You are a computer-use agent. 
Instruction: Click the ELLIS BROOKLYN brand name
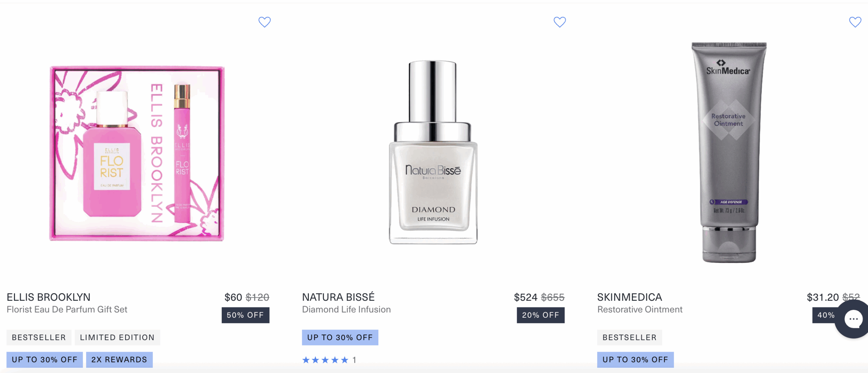coord(48,297)
